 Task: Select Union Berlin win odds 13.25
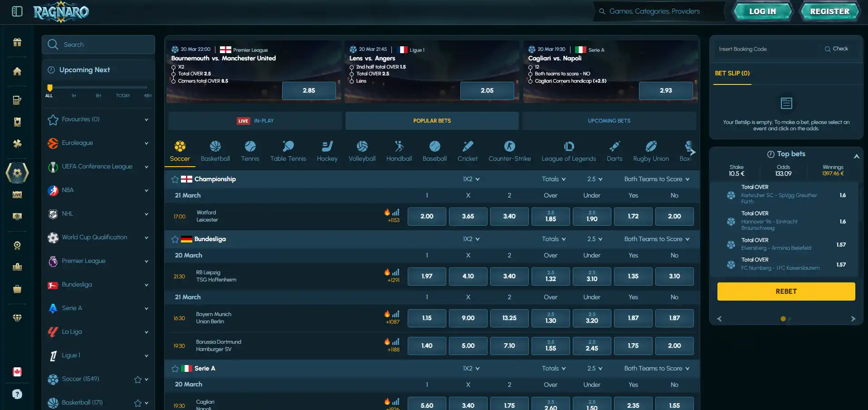tap(509, 318)
